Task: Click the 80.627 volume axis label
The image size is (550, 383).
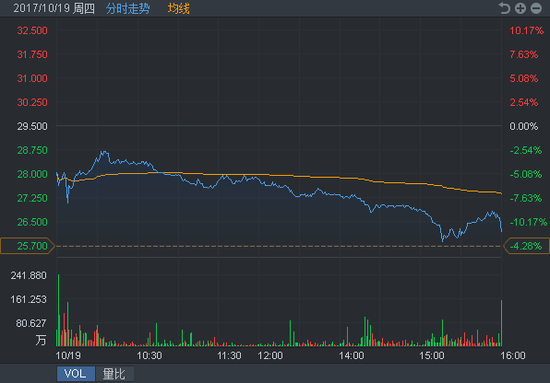Action: click(31, 323)
